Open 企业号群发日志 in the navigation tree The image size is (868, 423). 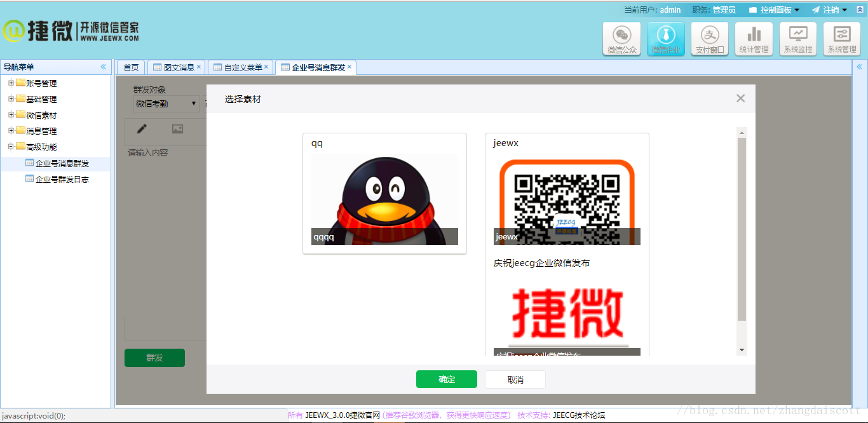[x=62, y=179]
